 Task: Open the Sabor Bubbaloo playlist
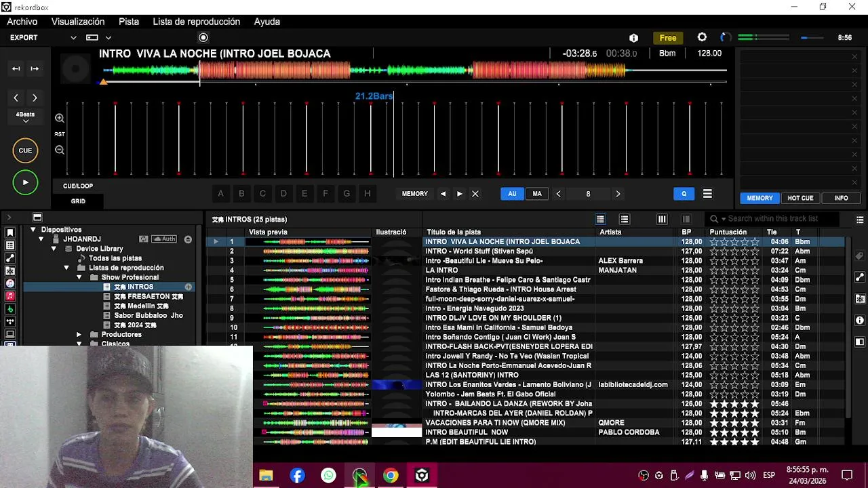point(148,316)
